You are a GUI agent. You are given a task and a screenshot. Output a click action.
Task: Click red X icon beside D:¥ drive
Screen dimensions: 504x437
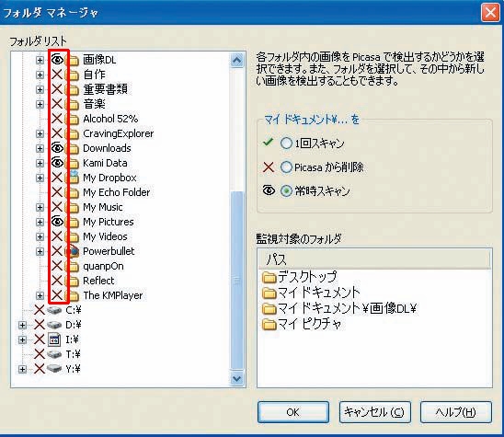tap(40, 325)
